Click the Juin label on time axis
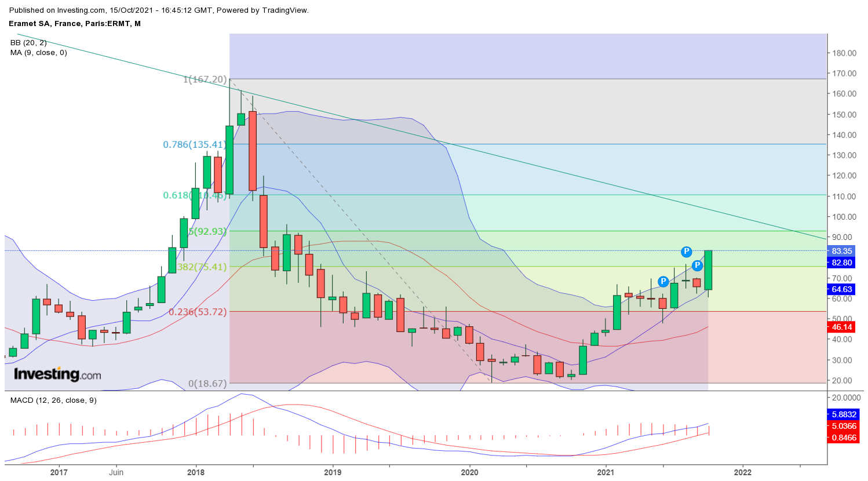This screenshot has width=868, height=481. pyautogui.click(x=116, y=472)
